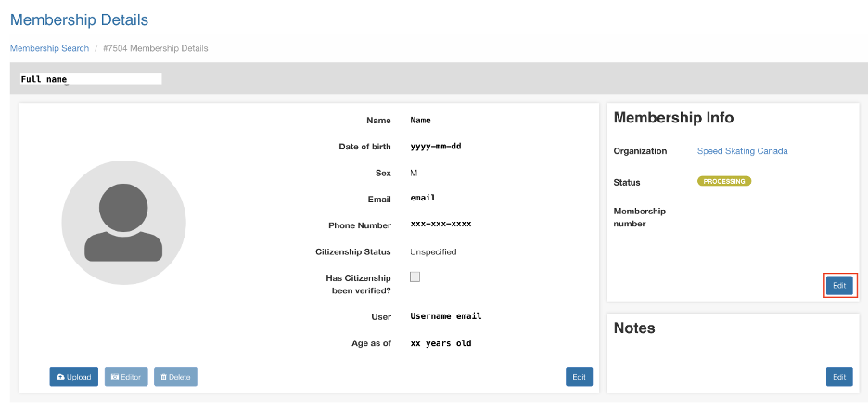This screenshot has width=868, height=412.
Task: Click Edit in the Notes panel
Action: tap(839, 377)
